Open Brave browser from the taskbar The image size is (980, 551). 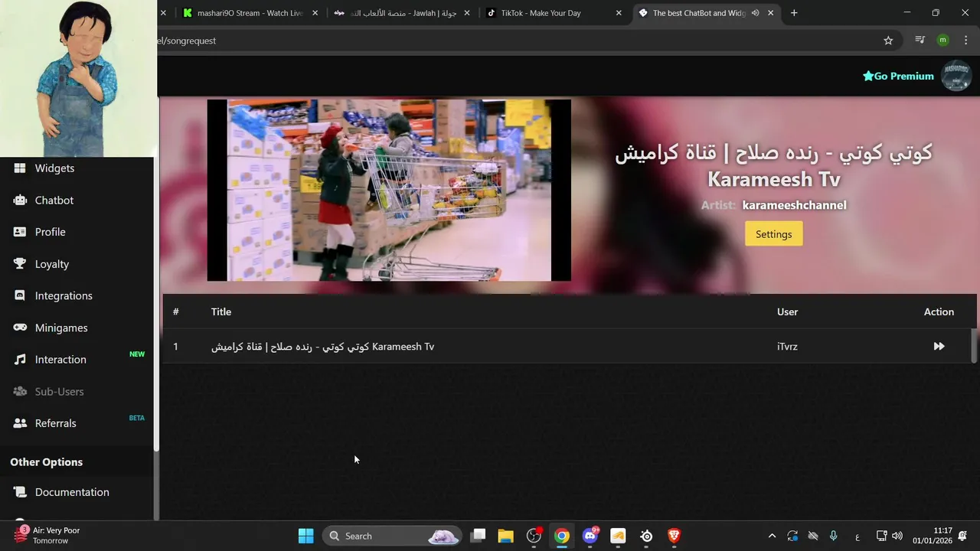(x=674, y=536)
